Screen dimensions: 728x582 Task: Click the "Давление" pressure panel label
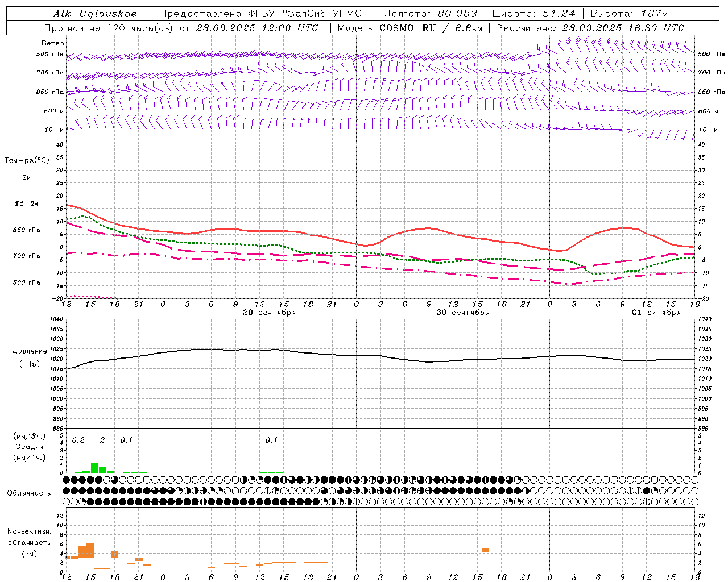point(30,351)
